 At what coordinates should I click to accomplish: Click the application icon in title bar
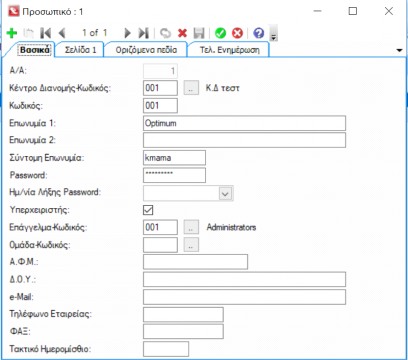(14, 11)
